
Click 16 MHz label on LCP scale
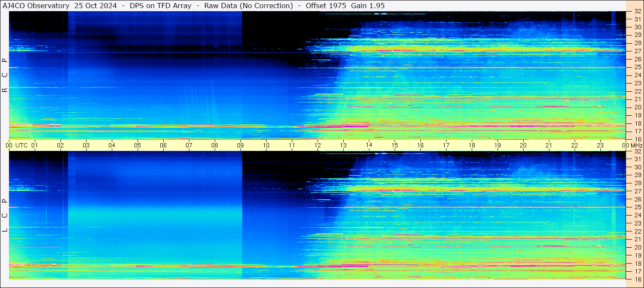click(638, 279)
